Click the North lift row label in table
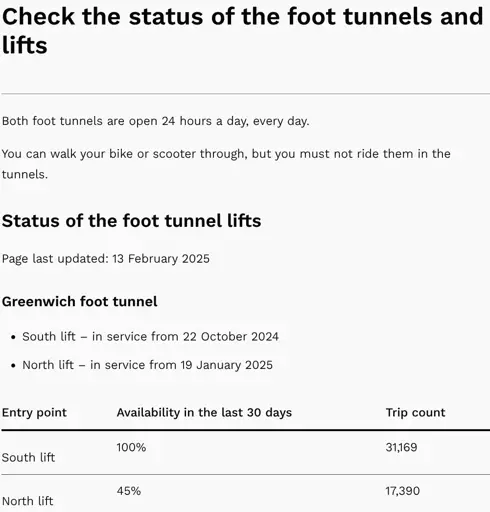 pos(27,501)
